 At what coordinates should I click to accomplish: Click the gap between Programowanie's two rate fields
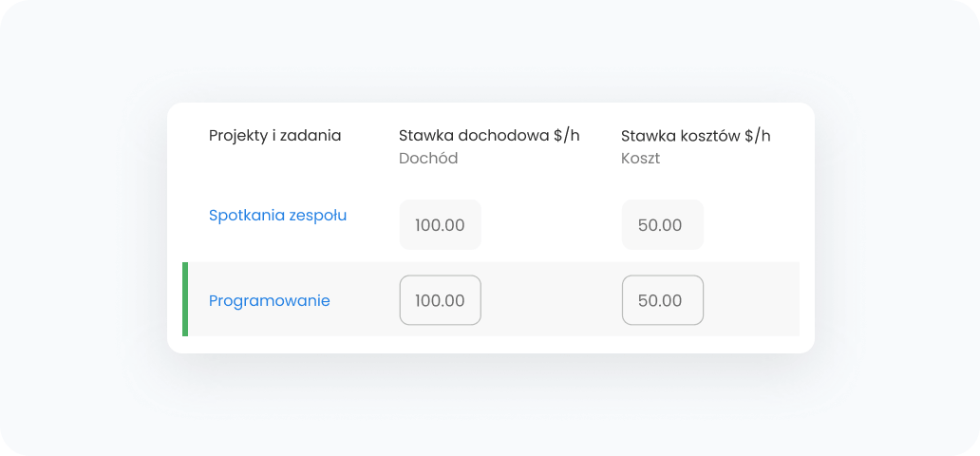551,300
